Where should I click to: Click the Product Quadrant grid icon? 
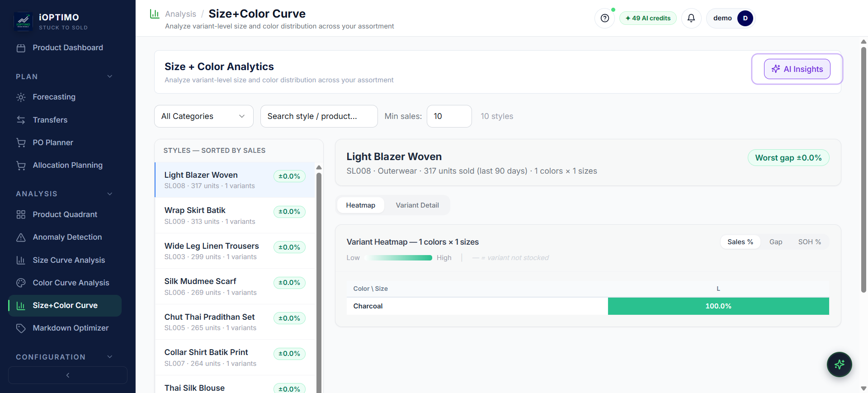click(x=21, y=214)
